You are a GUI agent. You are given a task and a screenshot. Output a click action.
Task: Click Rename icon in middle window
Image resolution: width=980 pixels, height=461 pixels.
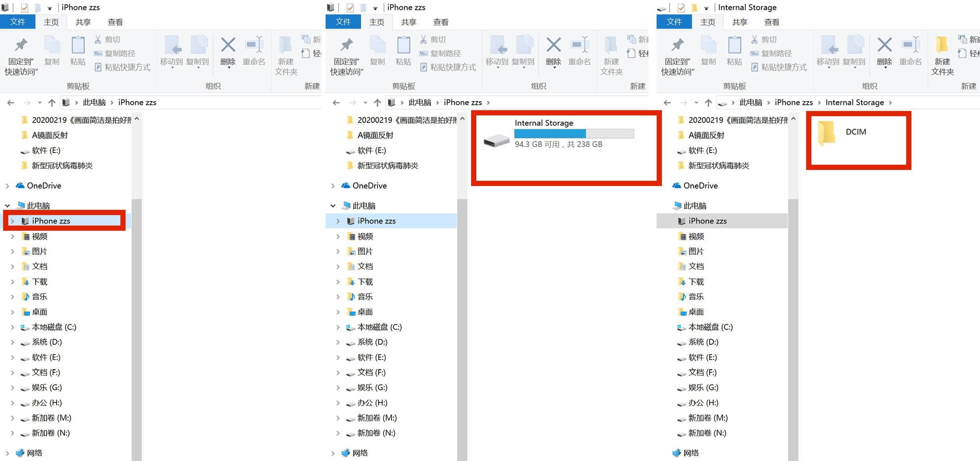(579, 45)
